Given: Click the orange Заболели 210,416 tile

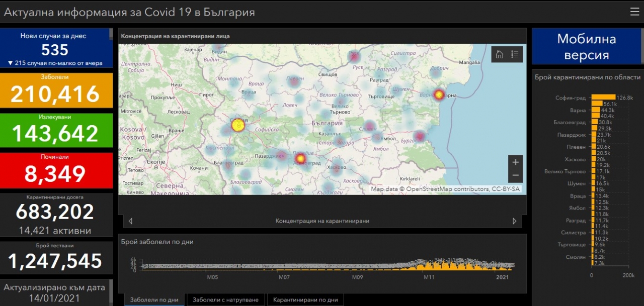Looking at the screenshot, I should pyautogui.click(x=55, y=90).
